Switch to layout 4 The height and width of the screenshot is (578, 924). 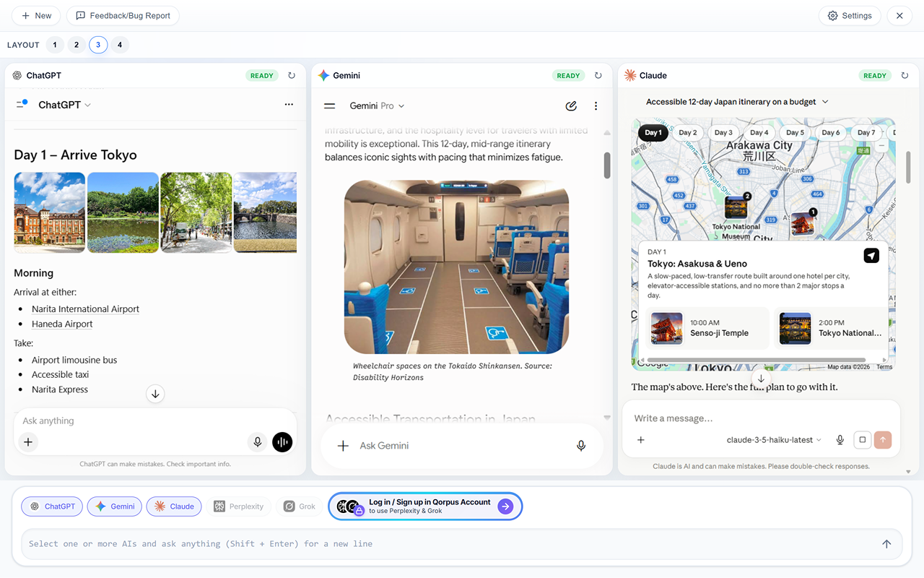tap(120, 45)
